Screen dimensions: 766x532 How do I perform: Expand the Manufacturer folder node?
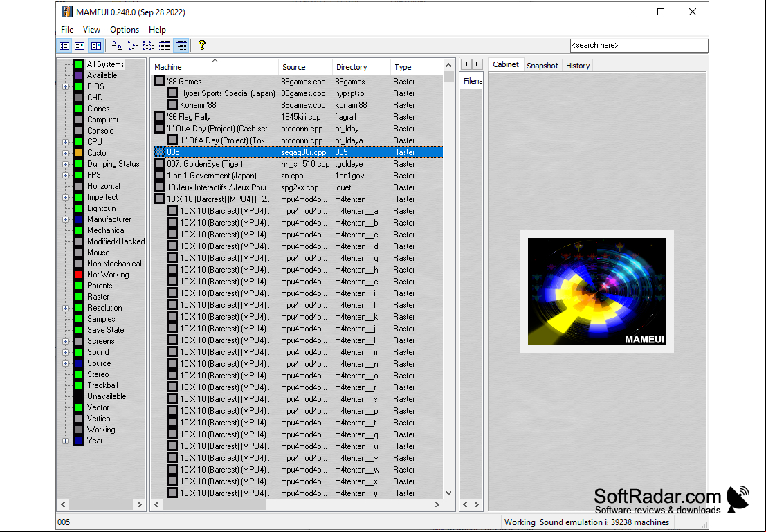[65, 220]
